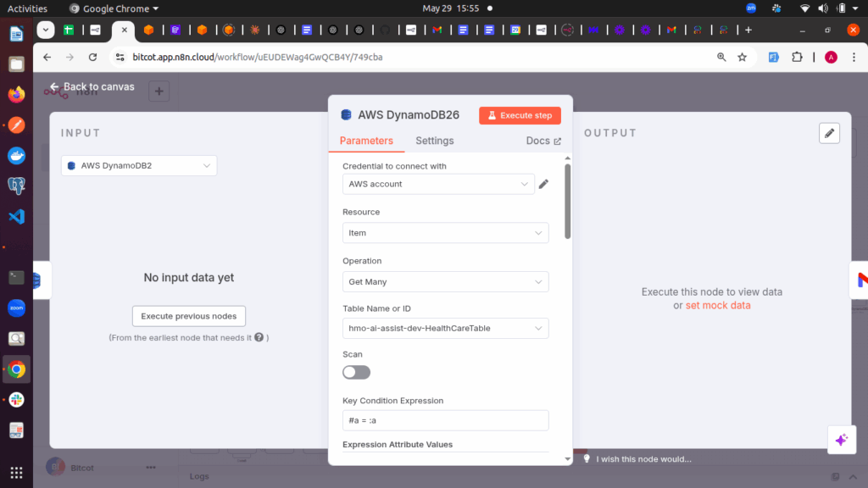Click the help question mark icon

259,337
